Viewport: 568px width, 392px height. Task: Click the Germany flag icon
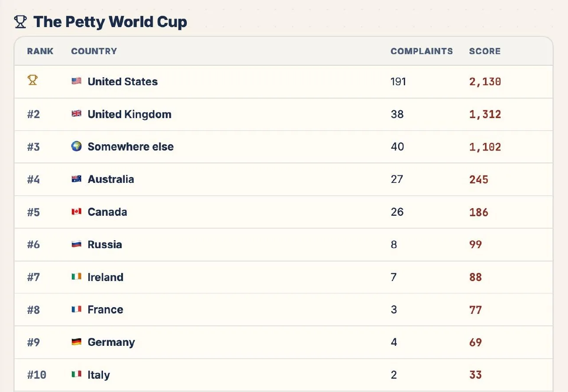pos(76,342)
